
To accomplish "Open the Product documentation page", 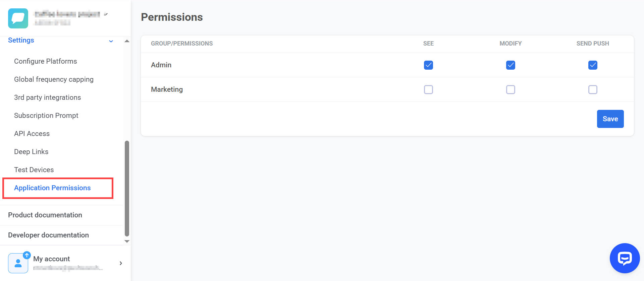I will click(45, 215).
